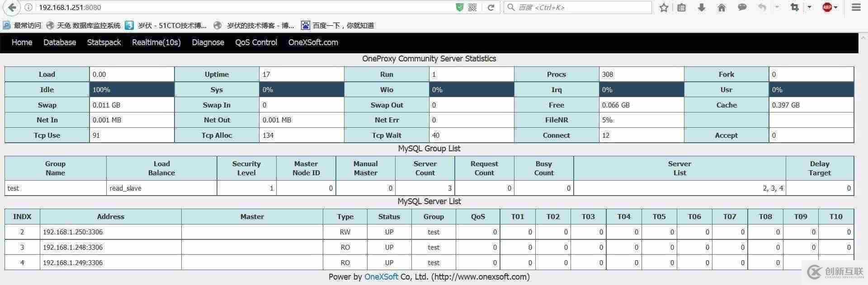Click the Tcp Alloc value 134
This screenshot has height=285, width=868.
click(302, 135)
